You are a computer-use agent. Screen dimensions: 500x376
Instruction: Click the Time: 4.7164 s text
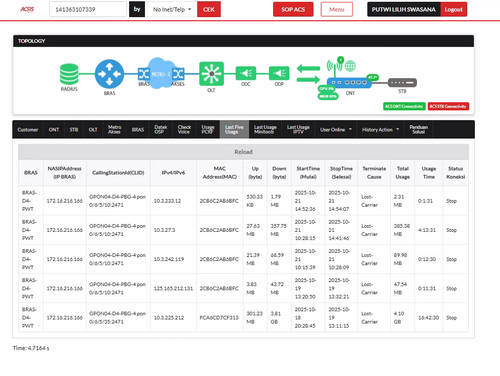point(31,348)
